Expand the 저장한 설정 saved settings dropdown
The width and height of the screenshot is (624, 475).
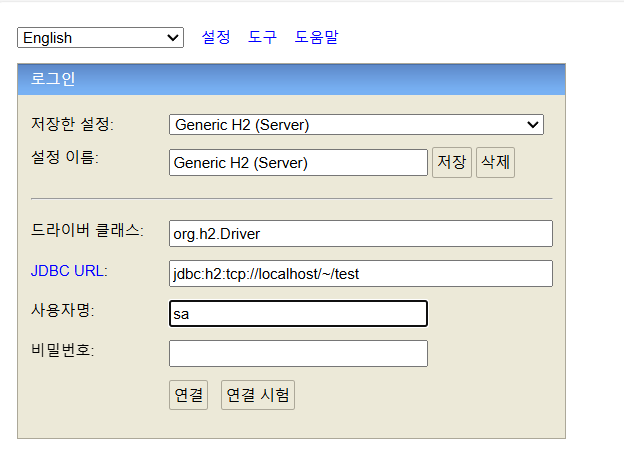[x=356, y=125]
